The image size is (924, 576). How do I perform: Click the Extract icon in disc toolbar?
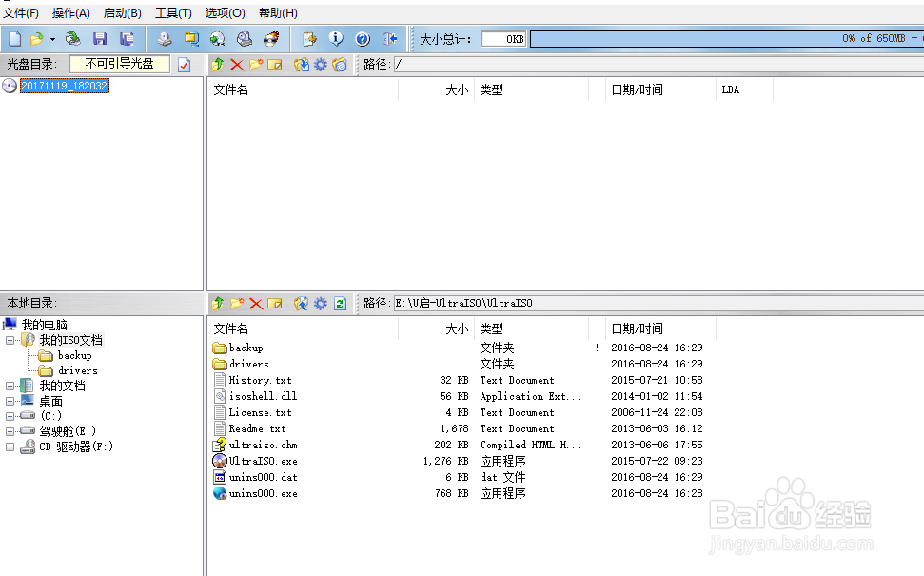pos(301,64)
